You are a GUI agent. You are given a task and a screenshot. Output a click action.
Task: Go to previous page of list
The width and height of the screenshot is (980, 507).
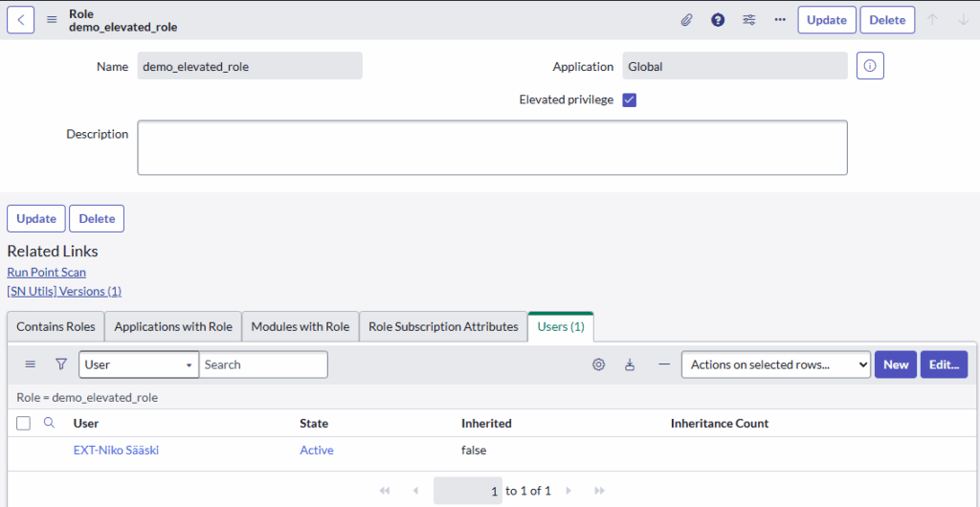pyautogui.click(x=415, y=491)
